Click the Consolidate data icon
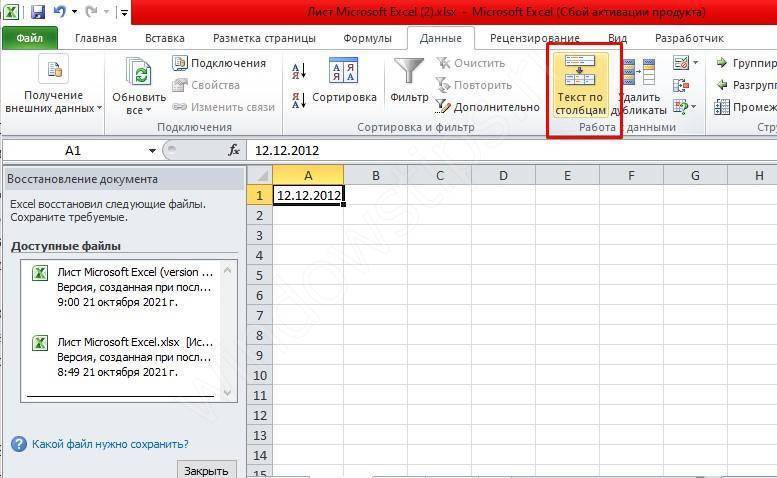 point(681,85)
